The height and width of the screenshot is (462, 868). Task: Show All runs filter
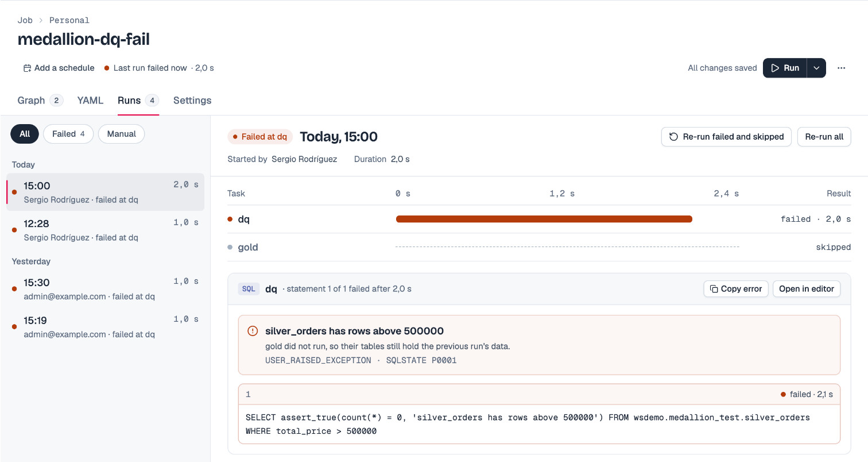point(25,134)
